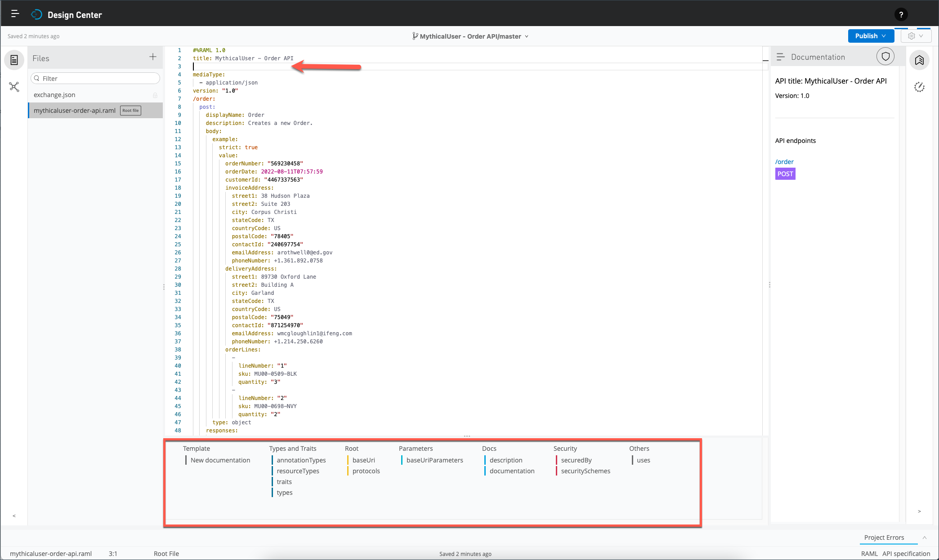Collapse the right sidebar with arrow

pyautogui.click(x=919, y=511)
